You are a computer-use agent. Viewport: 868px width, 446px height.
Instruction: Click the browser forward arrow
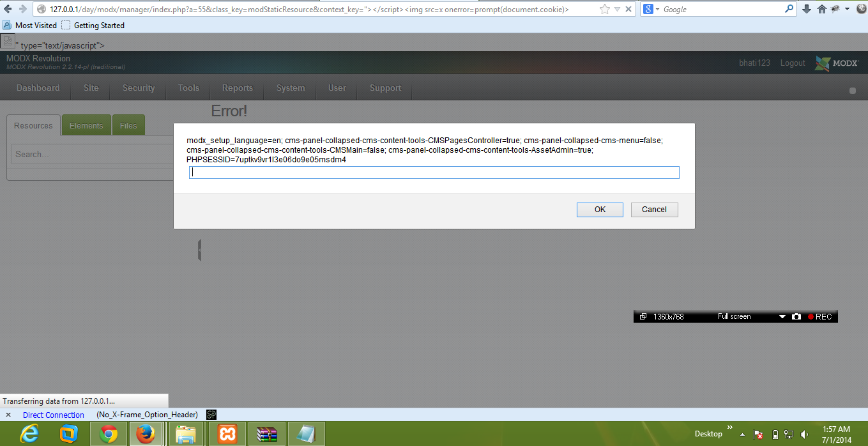click(x=23, y=9)
